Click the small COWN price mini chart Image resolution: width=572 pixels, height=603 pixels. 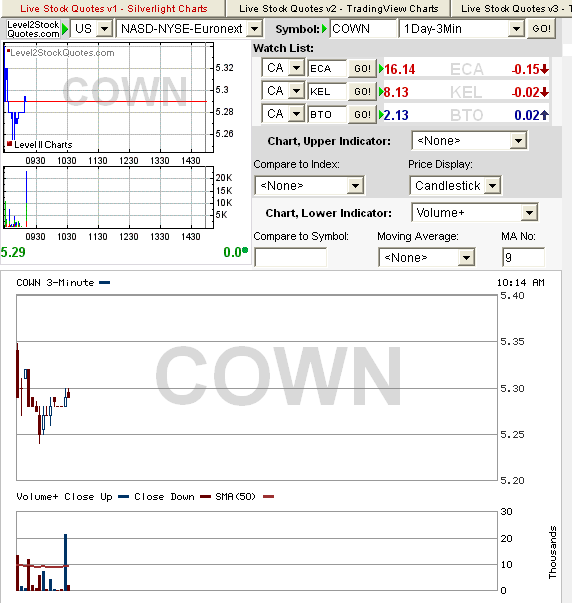[x=108, y=98]
